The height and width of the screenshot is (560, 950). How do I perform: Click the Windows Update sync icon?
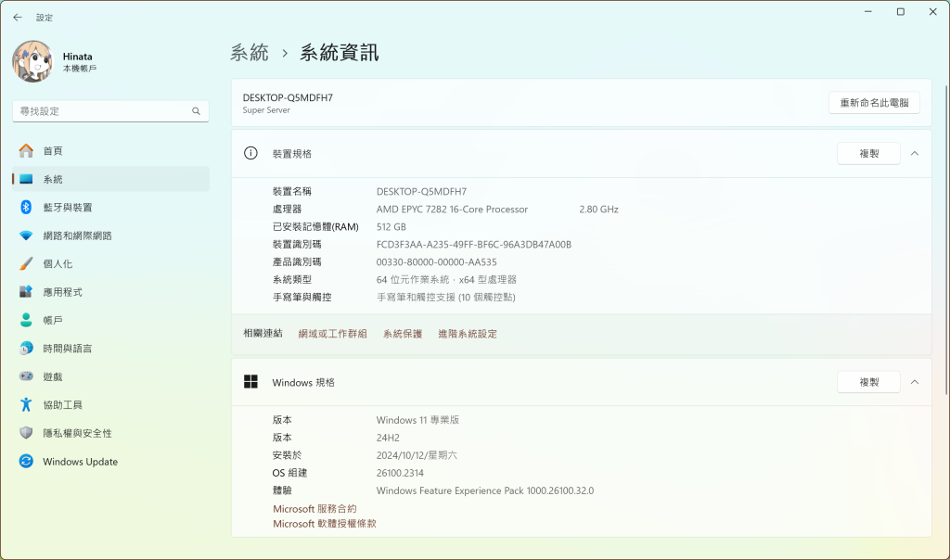pyautogui.click(x=26, y=462)
